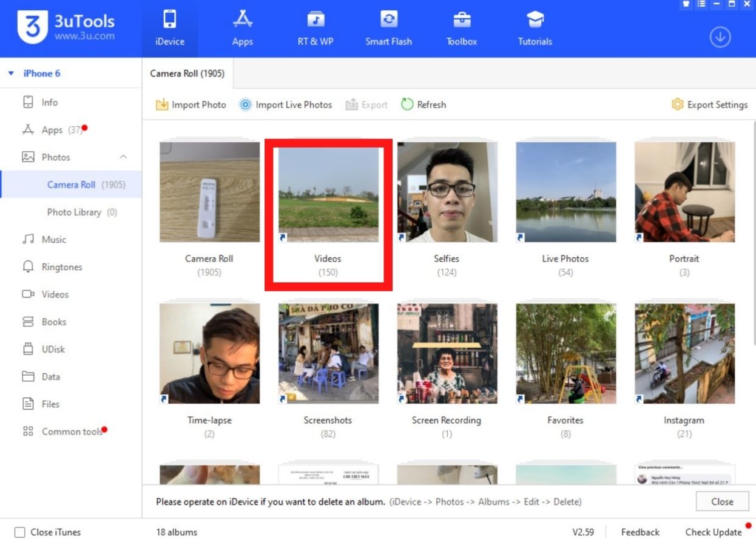The height and width of the screenshot is (545, 756).
Task: Refresh the album list
Action: pyautogui.click(x=424, y=104)
